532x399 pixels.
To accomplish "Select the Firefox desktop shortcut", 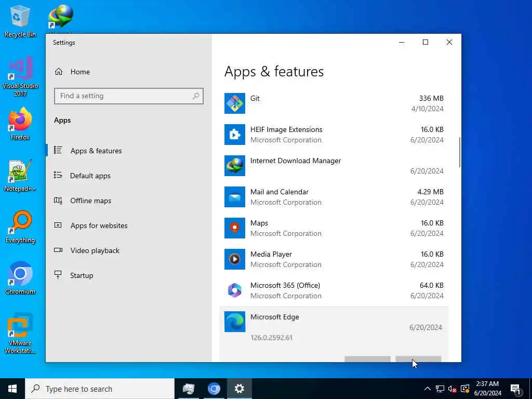I will pos(20,124).
